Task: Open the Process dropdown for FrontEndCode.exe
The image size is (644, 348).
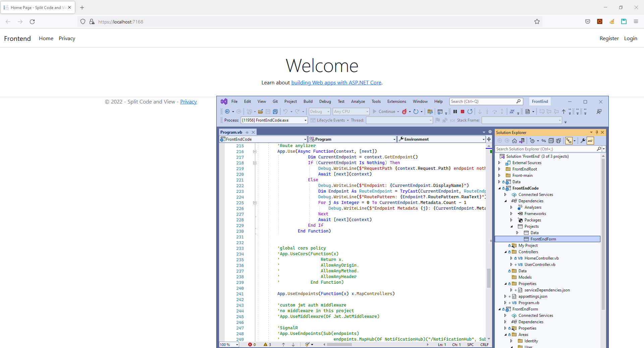Action: (x=305, y=120)
